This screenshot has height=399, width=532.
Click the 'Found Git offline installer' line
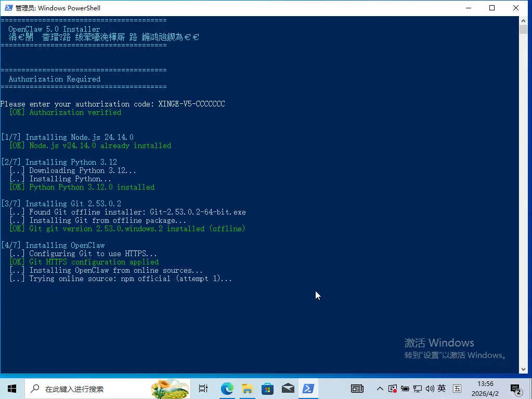click(x=127, y=212)
